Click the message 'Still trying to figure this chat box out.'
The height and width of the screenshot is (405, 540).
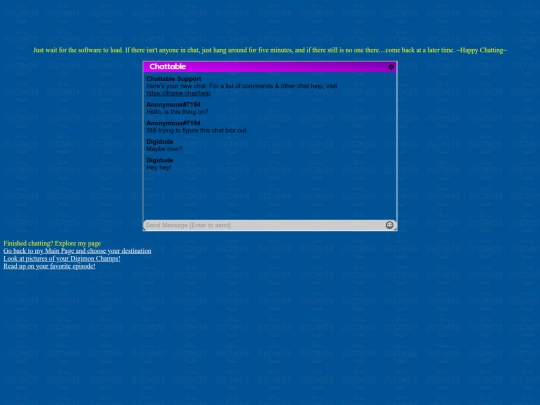tap(197, 130)
